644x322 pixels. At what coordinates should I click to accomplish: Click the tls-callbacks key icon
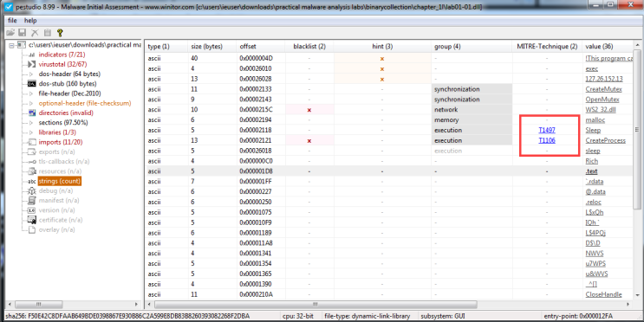pos(31,162)
